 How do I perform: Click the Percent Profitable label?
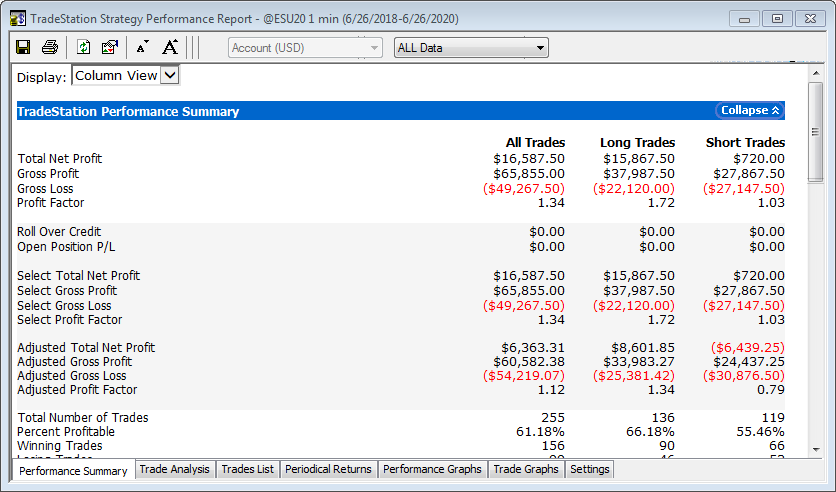tap(66, 432)
